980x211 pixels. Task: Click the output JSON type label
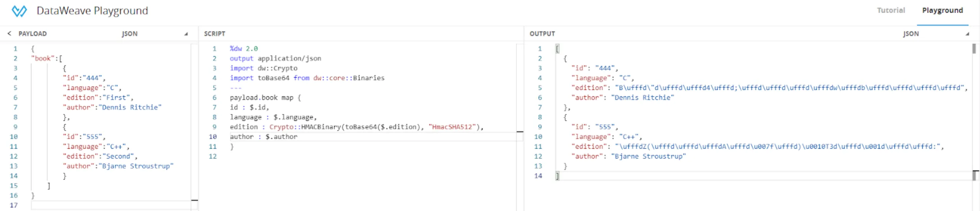[911, 34]
